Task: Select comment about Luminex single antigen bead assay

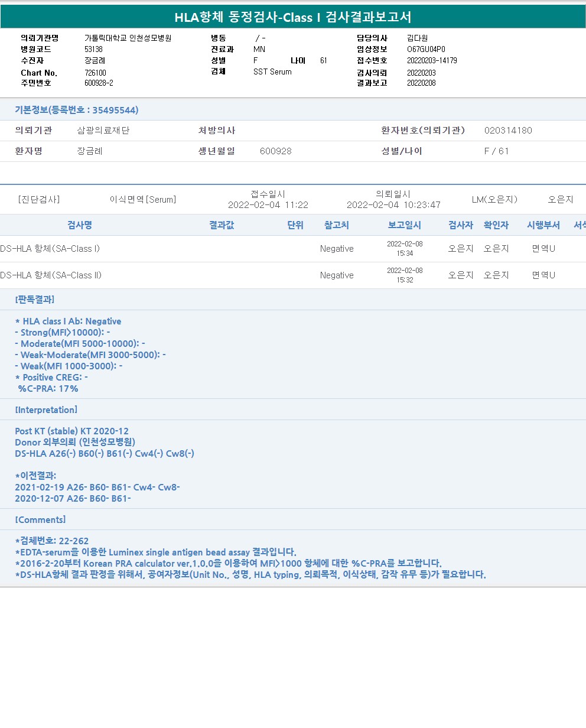Action: 156,552
